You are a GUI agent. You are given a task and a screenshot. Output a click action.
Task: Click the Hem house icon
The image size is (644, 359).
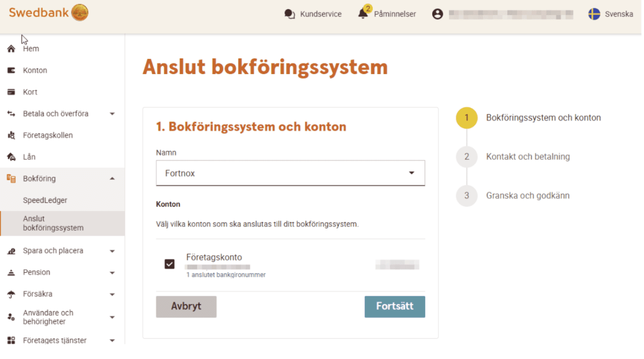pyautogui.click(x=11, y=49)
